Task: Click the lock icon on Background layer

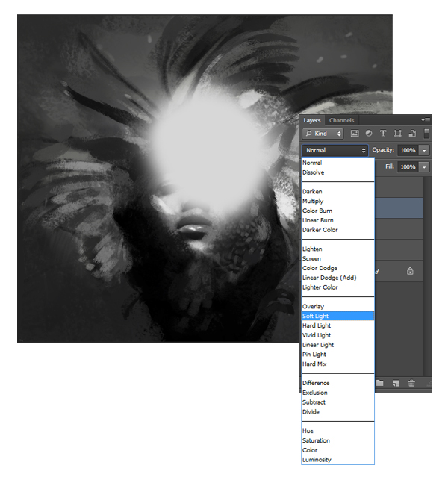Action: click(x=410, y=271)
